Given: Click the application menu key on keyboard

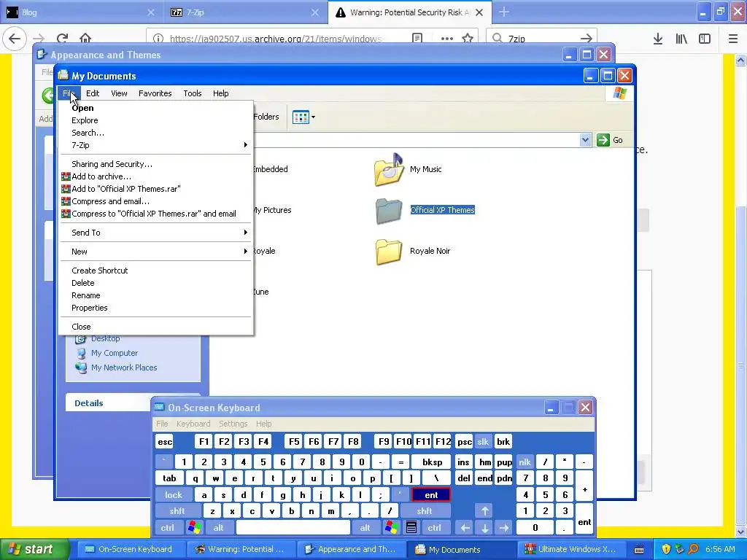Looking at the screenshot, I should [411, 528].
